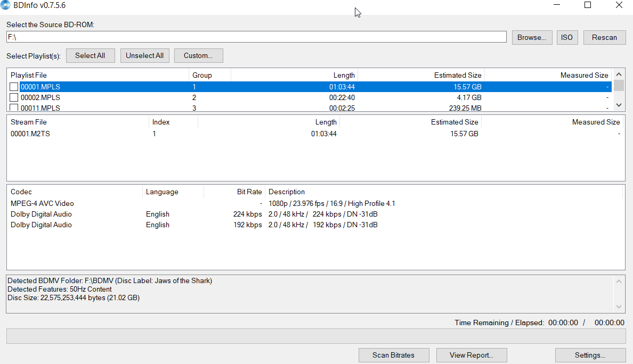Viewport: 633px width, 364px height.
Task: Click the Disc Size info line
Action: tap(74, 298)
